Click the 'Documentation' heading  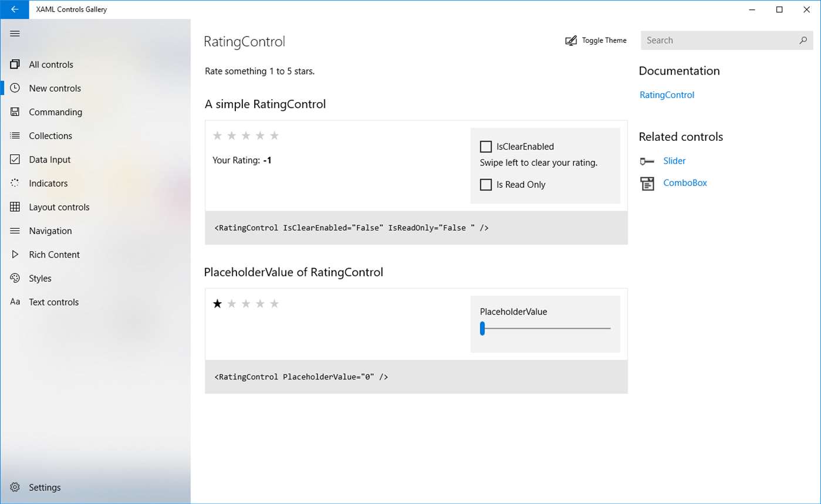(680, 71)
